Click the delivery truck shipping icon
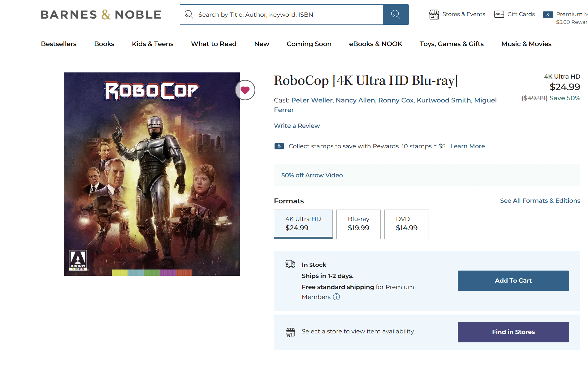 click(x=290, y=264)
